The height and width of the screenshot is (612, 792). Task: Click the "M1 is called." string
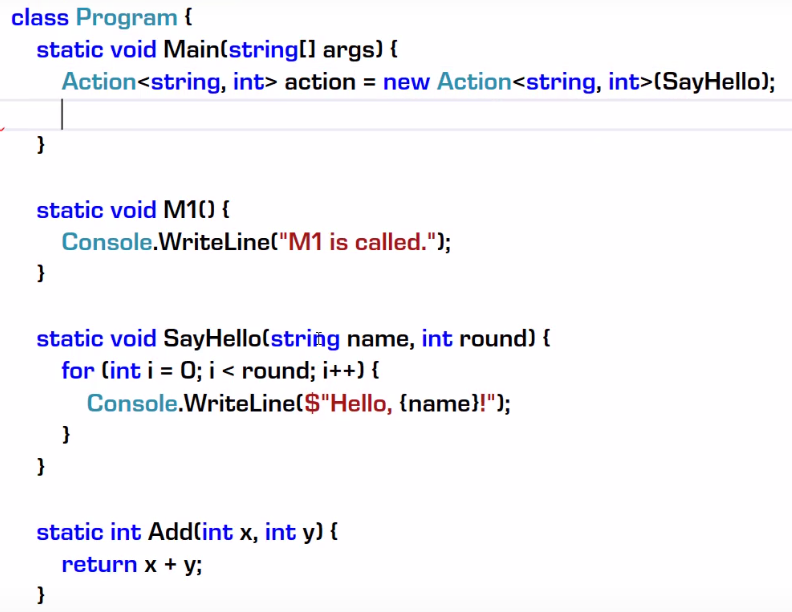[x=357, y=242]
